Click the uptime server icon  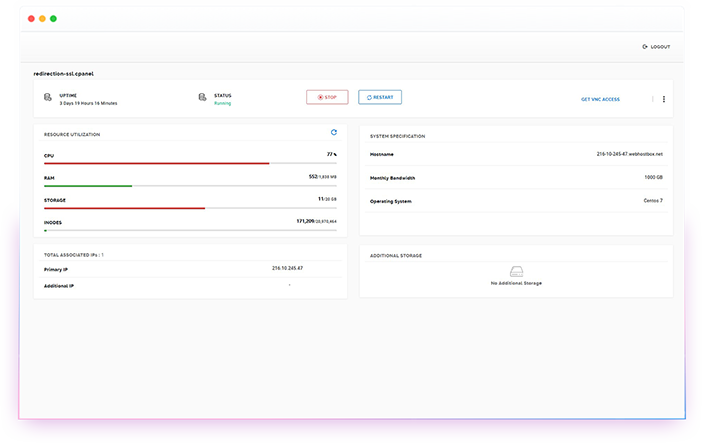(x=48, y=97)
